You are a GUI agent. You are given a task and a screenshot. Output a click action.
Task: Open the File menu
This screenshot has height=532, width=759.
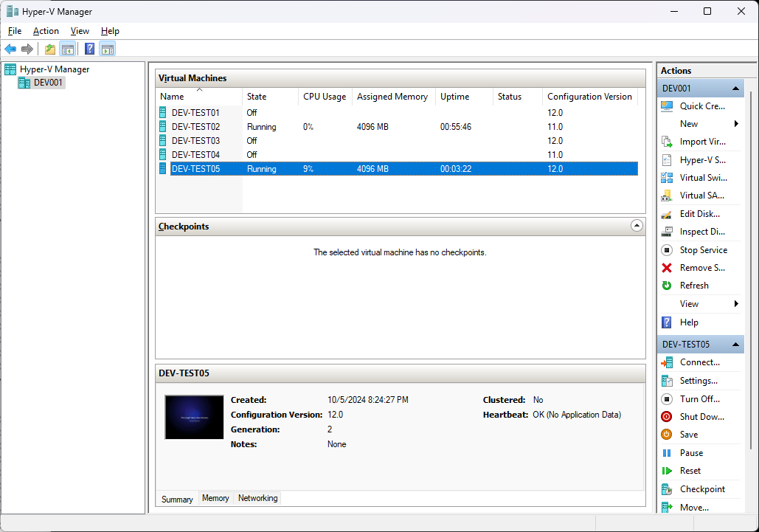[15, 31]
